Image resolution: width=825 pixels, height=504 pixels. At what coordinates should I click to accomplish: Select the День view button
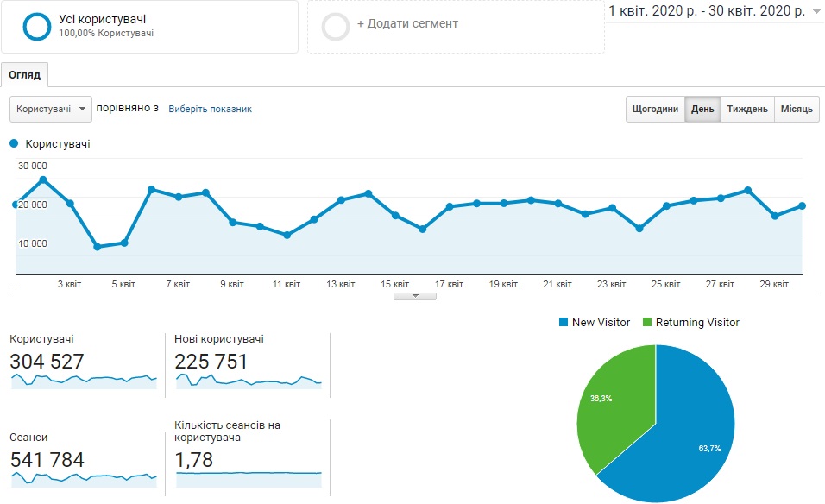(702, 109)
